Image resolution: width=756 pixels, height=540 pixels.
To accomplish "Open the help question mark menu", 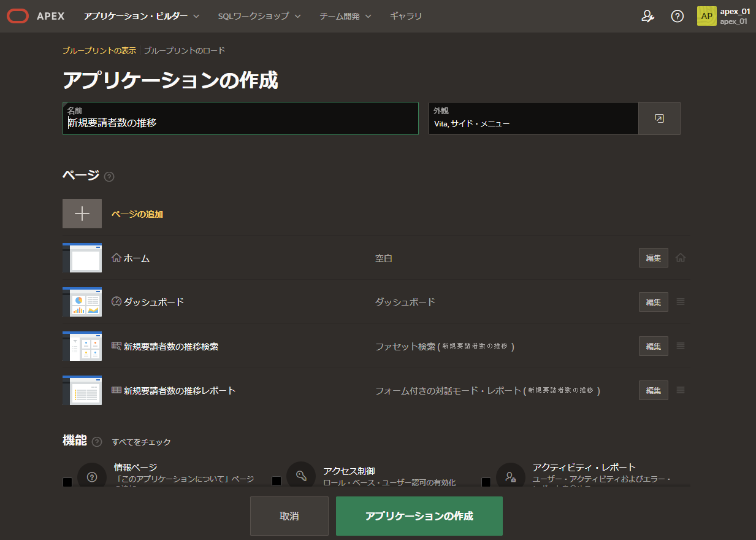I will point(677,16).
